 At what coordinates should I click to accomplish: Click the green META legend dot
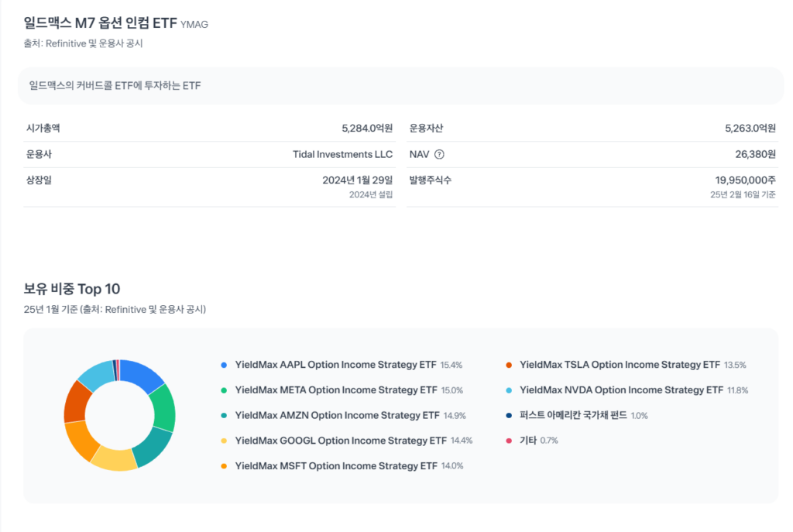tap(224, 390)
